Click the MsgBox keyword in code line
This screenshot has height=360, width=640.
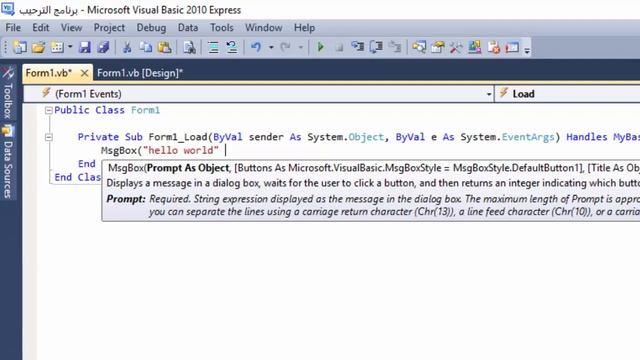(119, 150)
